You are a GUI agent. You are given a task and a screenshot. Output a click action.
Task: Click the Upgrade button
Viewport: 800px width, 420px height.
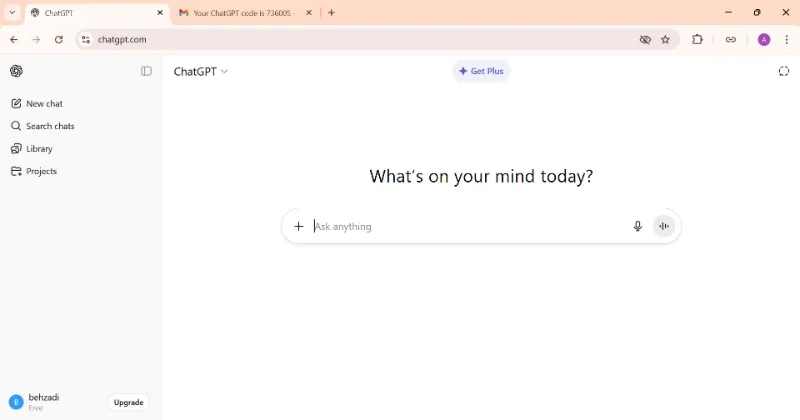coord(129,402)
